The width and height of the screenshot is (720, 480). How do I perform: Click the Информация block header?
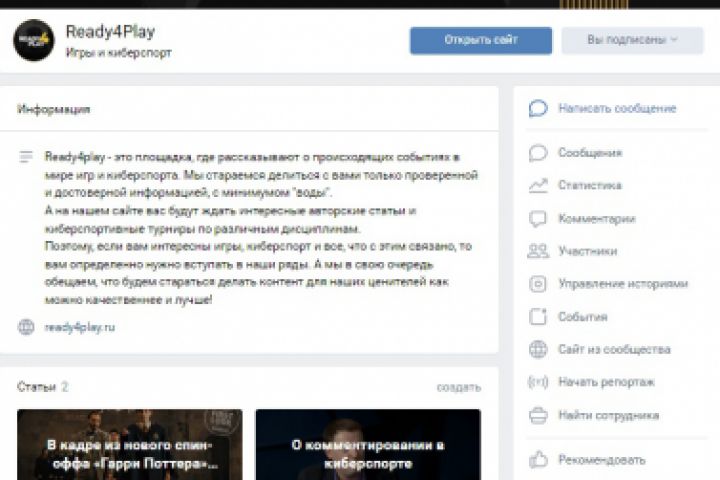(53, 109)
